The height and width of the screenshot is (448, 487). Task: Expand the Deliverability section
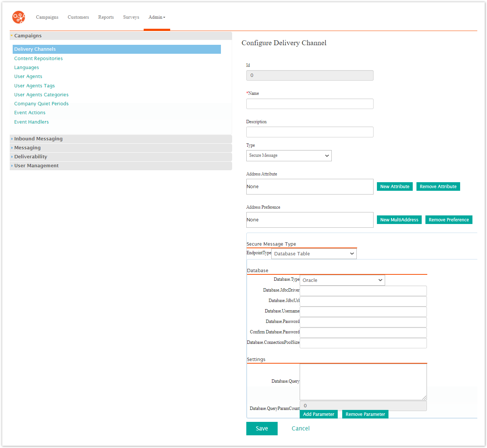(31, 156)
